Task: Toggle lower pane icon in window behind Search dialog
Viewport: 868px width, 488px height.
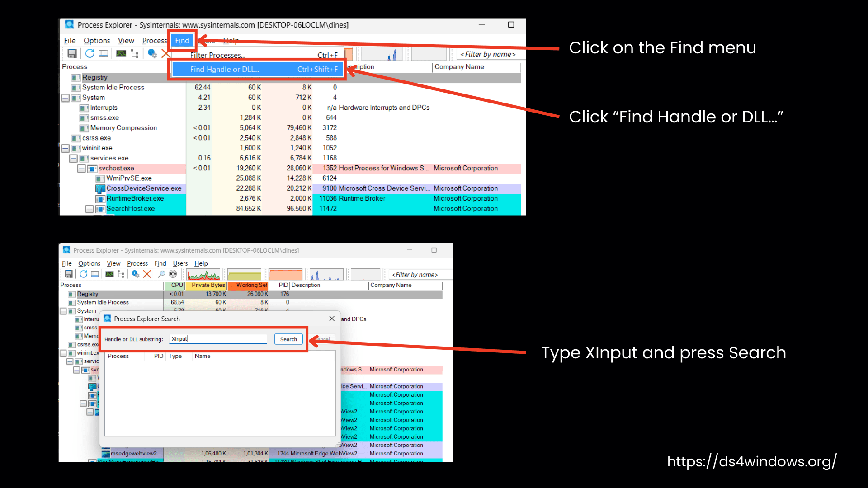Action: pos(95,274)
